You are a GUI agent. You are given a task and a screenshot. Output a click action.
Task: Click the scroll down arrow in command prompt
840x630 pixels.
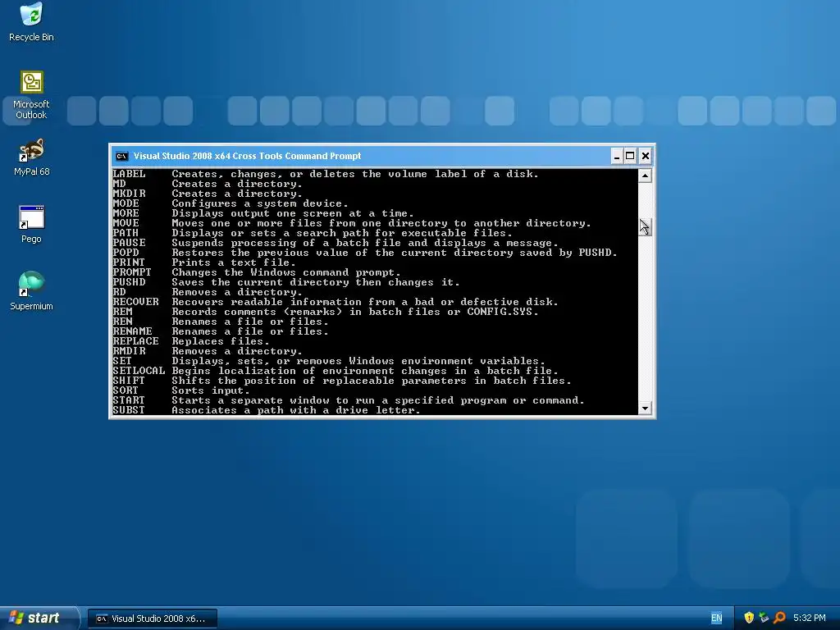[x=645, y=409]
